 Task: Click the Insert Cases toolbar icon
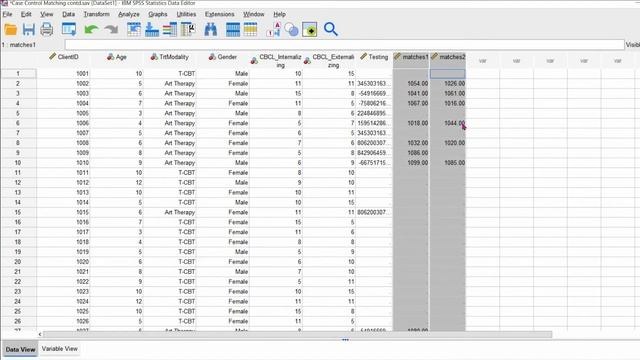[233, 29]
